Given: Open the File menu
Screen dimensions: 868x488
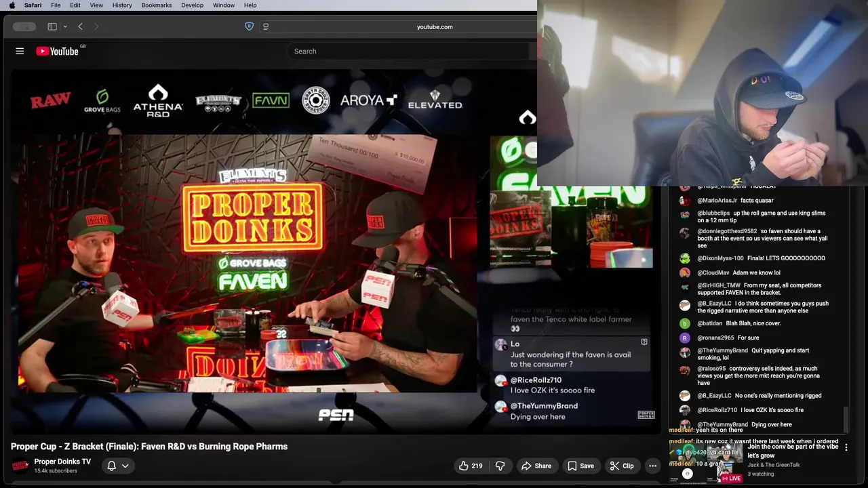Looking at the screenshot, I should click(x=56, y=5).
